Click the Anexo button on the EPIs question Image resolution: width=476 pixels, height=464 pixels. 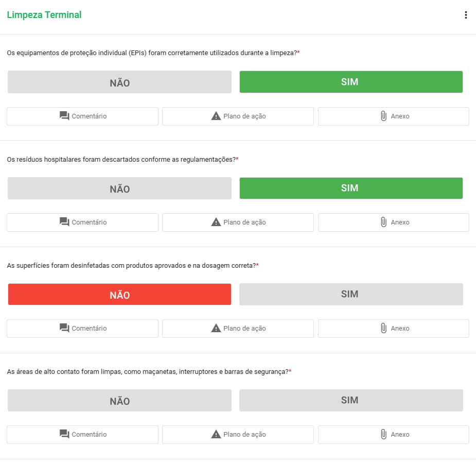(393, 116)
